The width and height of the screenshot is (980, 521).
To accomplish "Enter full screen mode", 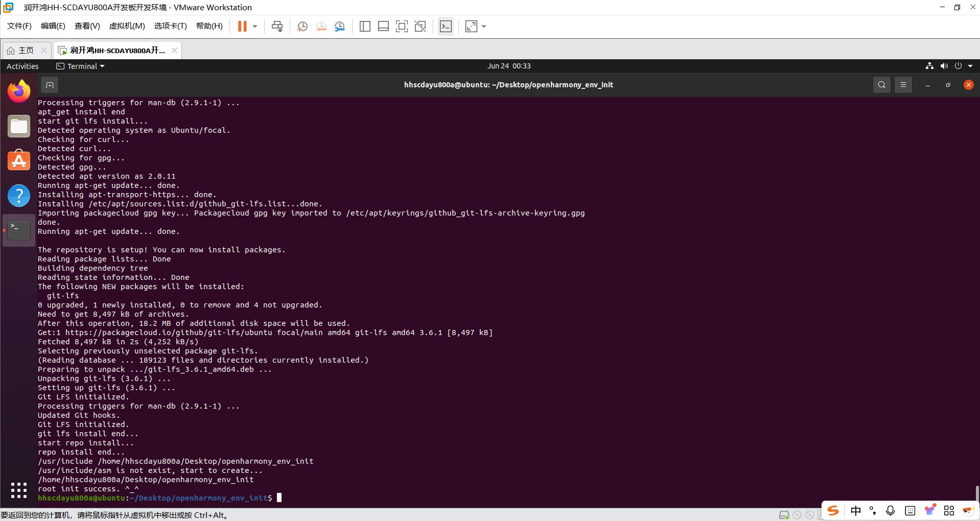I will 402,27.
